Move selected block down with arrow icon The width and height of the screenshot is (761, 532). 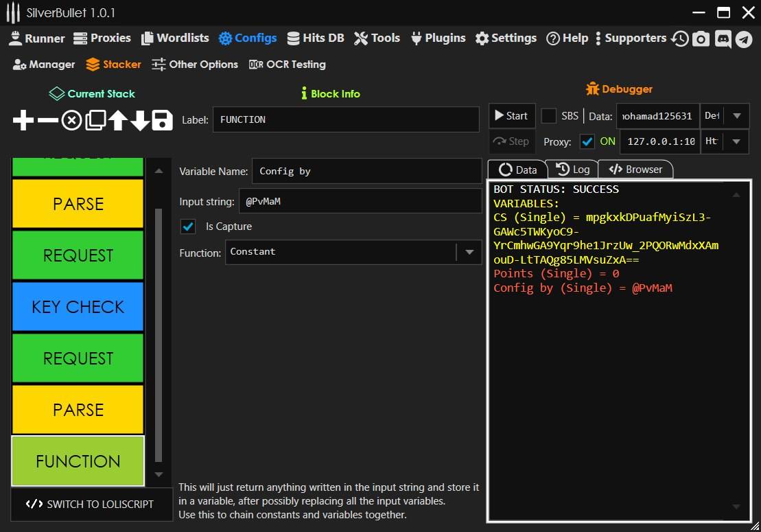(140, 121)
